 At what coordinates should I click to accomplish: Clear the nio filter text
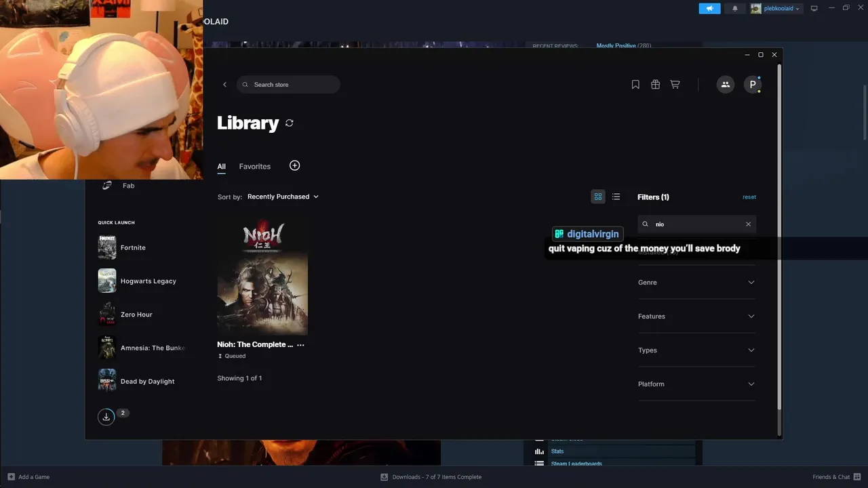tap(748, 224)
